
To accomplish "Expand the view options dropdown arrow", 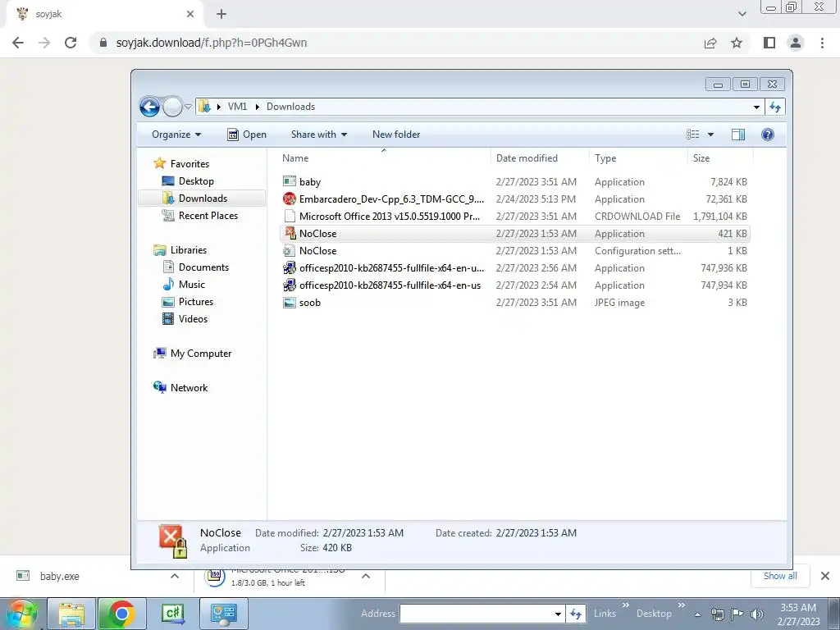I will pos(710,135).
